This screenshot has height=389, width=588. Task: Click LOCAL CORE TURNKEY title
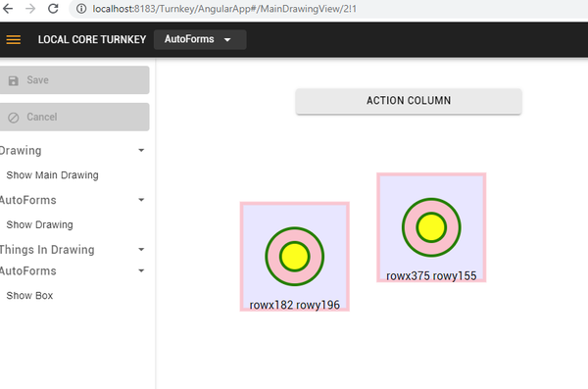pyautogui.click(x=92, y=39)
